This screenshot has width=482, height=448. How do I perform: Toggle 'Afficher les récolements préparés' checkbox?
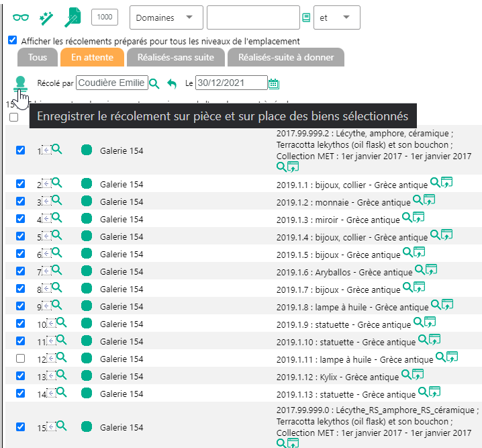click(x=12, y=40)
